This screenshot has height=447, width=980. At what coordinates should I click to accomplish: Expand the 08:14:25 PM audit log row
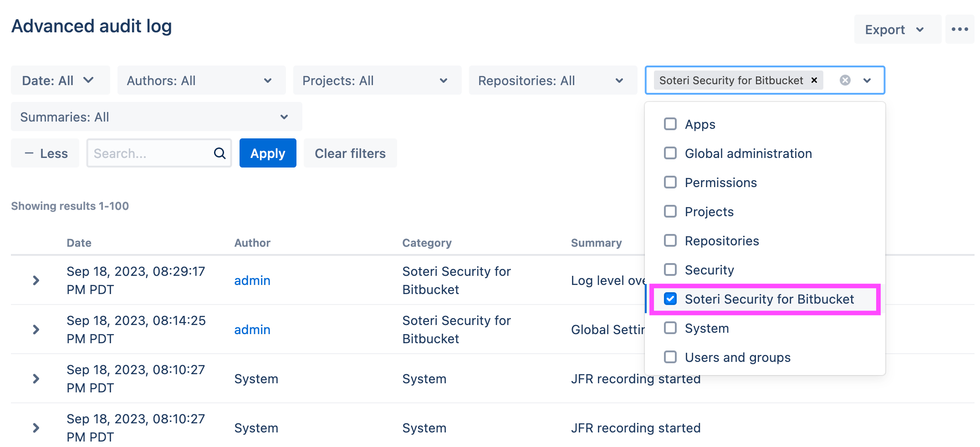click(36, 330)
